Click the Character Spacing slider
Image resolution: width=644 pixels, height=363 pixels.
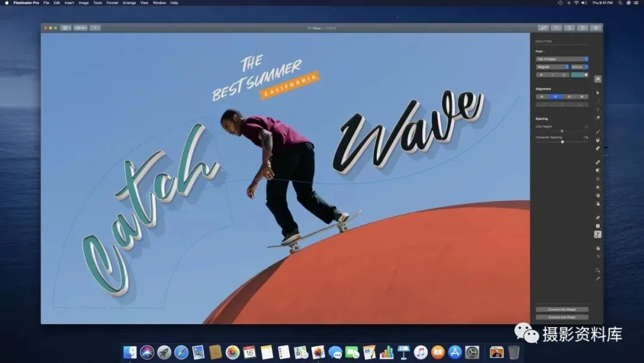click(562, 142)
